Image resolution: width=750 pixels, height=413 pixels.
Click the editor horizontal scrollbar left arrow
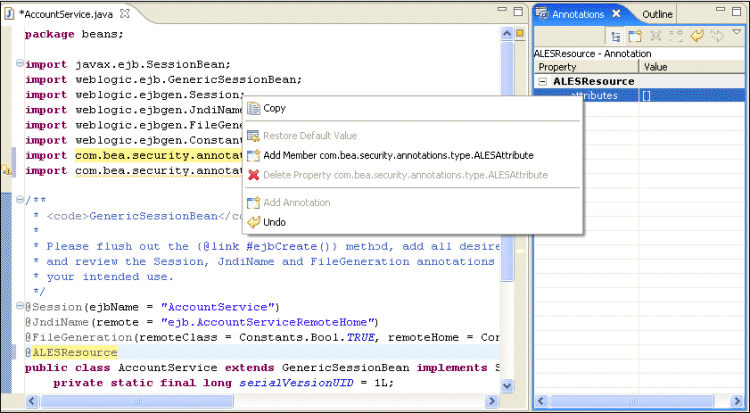pyautogui.click(x=32, y=401)
